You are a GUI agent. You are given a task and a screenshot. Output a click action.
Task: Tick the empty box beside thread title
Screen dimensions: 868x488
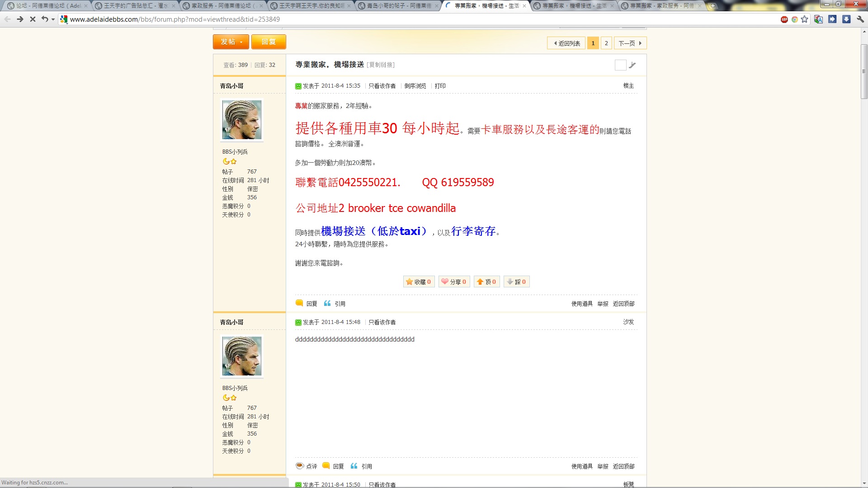[620, 65]
